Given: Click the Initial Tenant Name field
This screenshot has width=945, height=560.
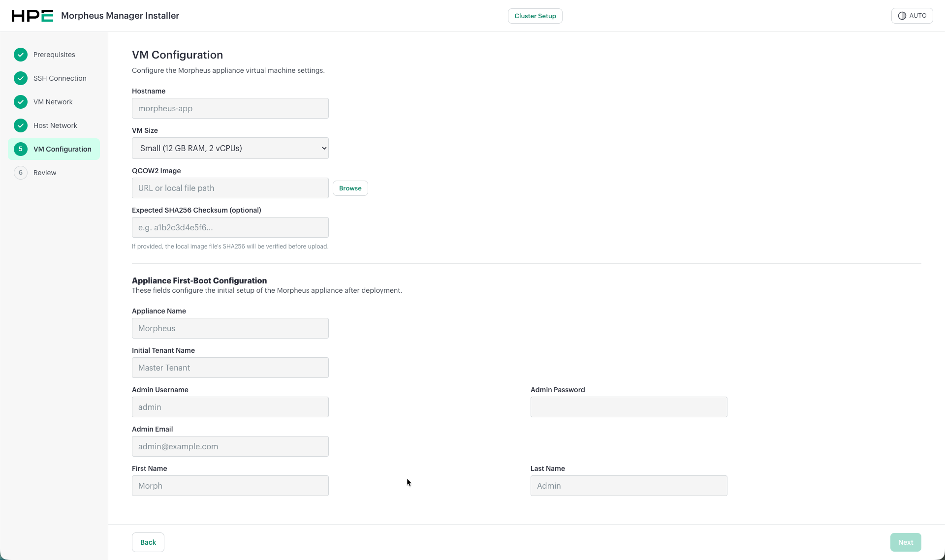Looking at the screenshot, I should click(230, 368).
